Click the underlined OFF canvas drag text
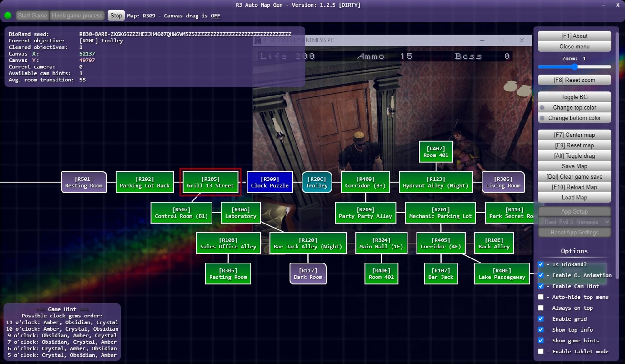Viewport: 625px width, 364px height. point(215,16)
